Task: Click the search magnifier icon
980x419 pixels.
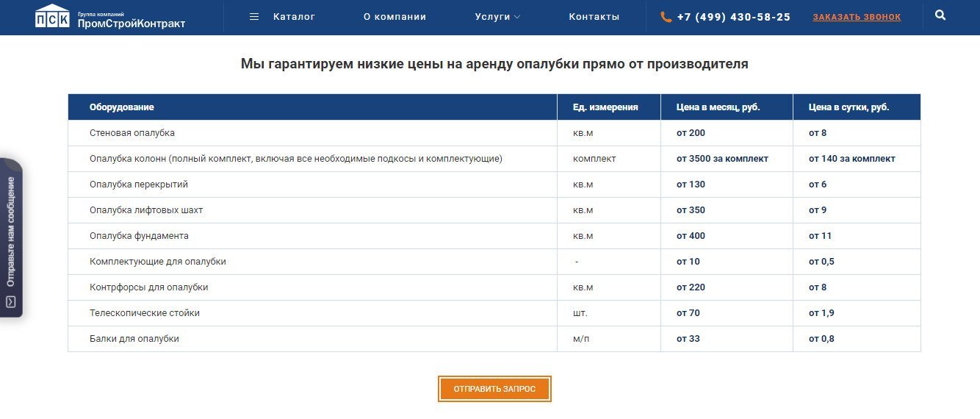Action: click(940, 15)
